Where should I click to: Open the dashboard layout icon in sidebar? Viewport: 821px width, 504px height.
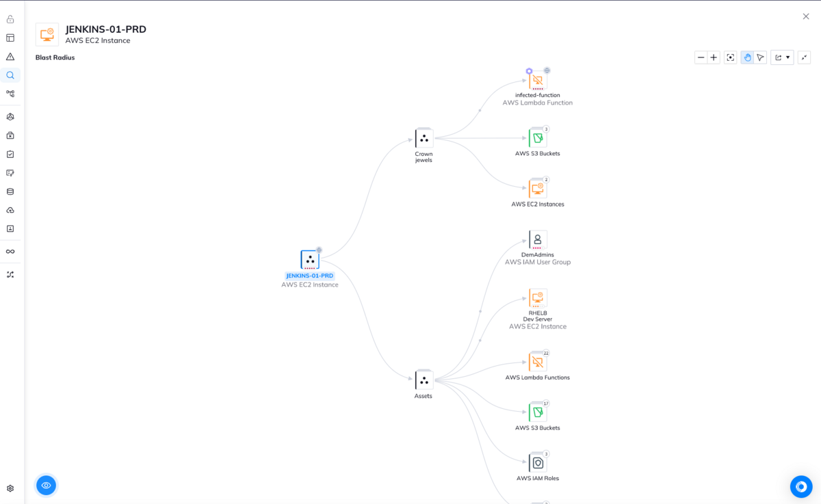coord(10,38)
